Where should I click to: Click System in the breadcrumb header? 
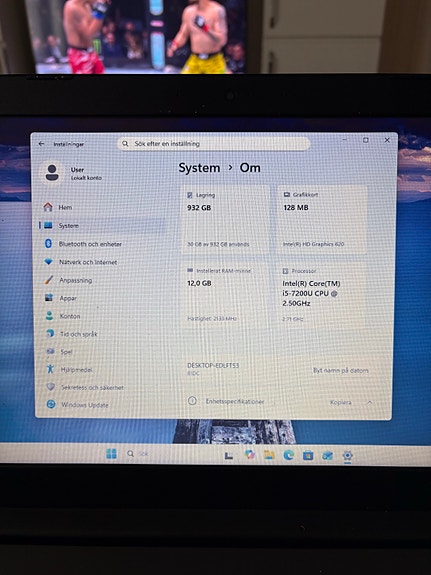(199, 168)
